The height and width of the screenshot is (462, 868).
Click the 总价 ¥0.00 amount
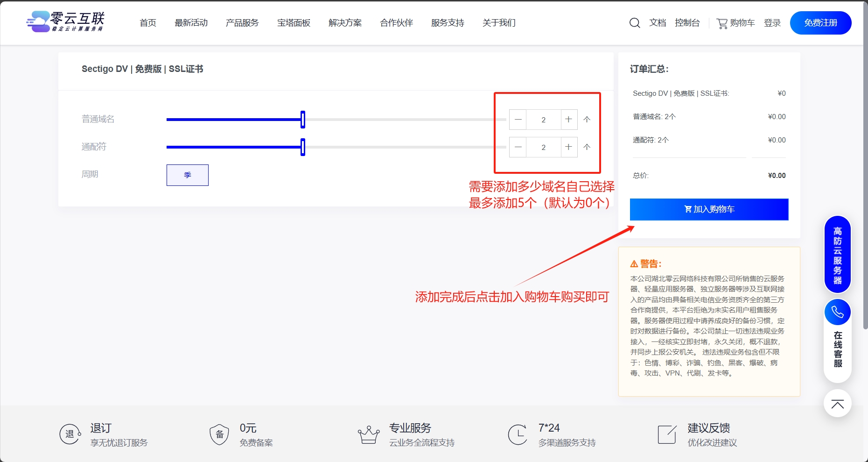tap(777, 176)
